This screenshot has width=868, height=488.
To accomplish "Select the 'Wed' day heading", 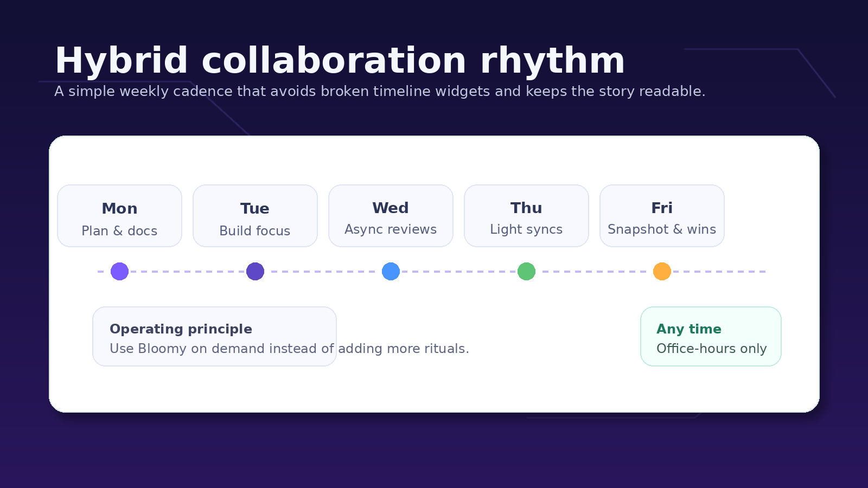I will (391, 208).
